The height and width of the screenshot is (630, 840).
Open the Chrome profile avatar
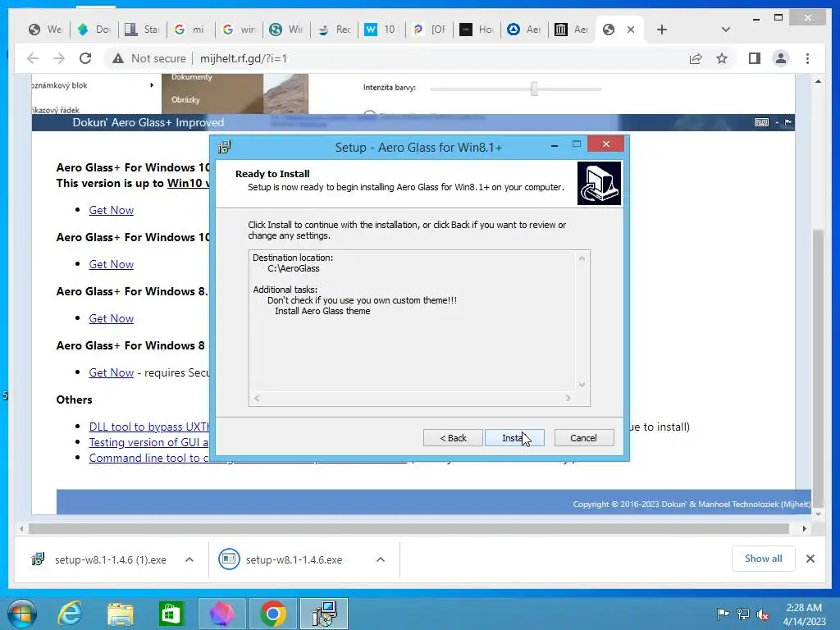(x=781, y=58)
